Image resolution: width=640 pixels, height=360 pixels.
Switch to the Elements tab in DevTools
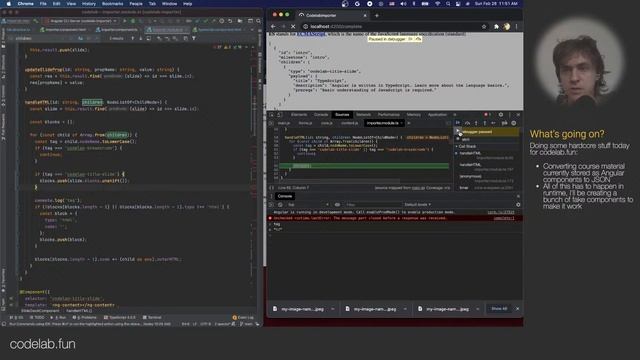pos(299,115)
